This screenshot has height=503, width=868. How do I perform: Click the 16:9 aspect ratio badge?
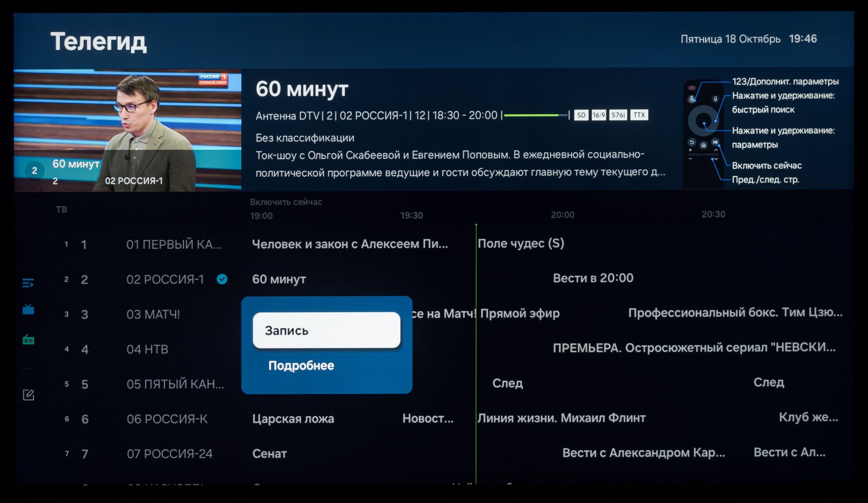[599, 115]
